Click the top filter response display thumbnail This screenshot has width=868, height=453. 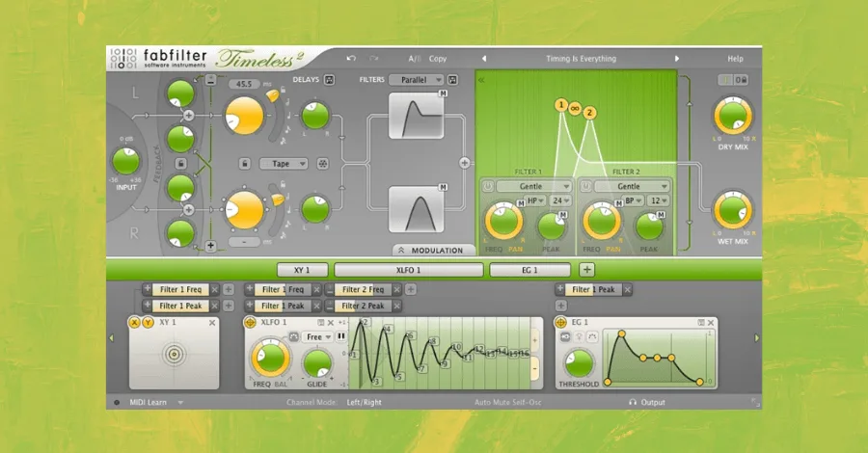click(x=417, y=116)
